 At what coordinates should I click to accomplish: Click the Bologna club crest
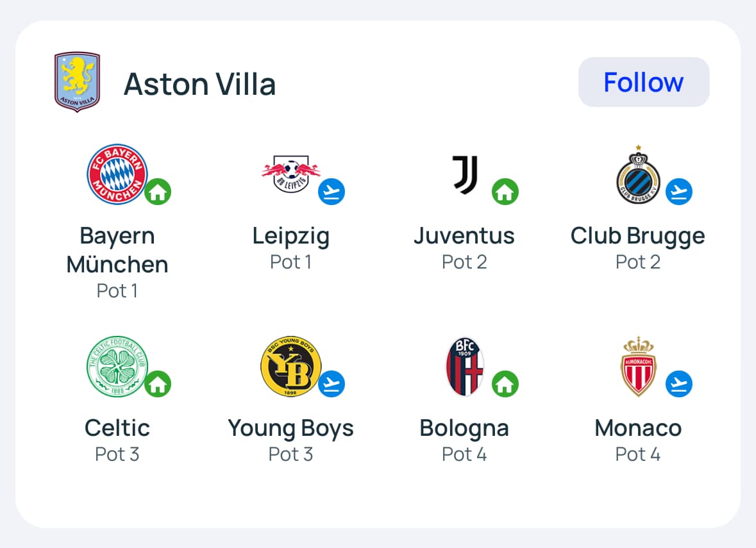click(x=465, y=366)
